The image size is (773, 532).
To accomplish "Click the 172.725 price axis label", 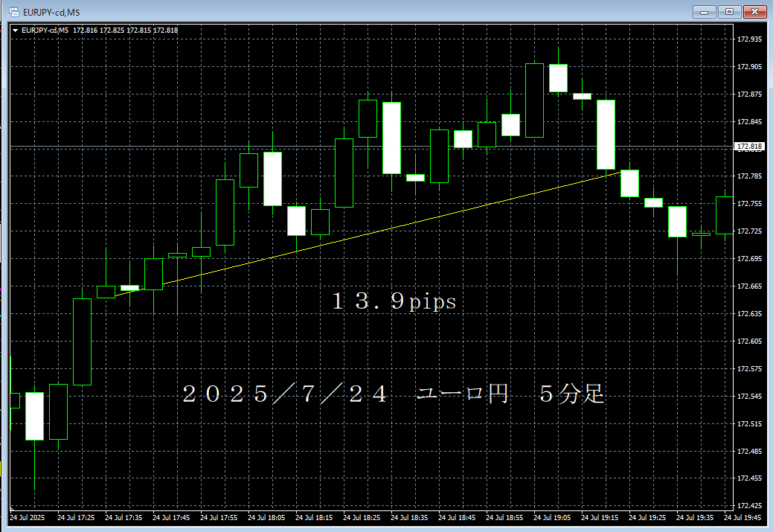I will tap(749, 231).
